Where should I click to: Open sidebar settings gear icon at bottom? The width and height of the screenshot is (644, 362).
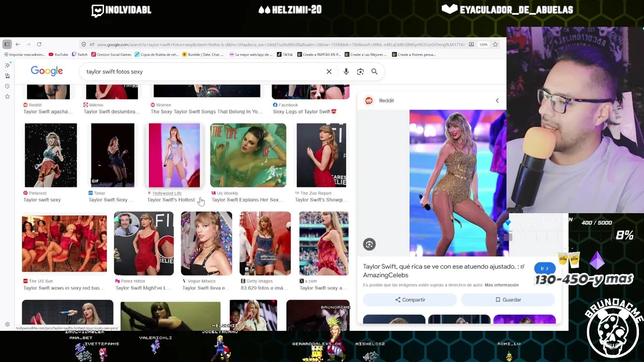coord(7,324)
